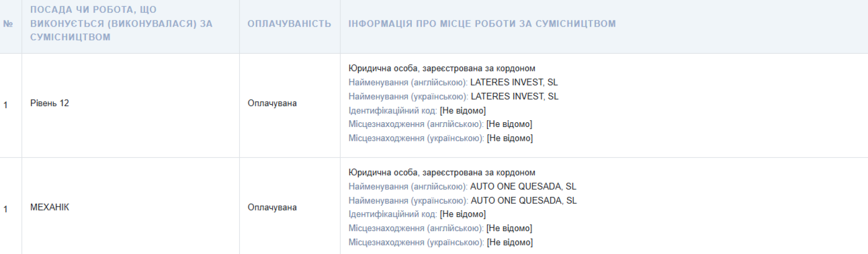The image size is (868, 254).
Task: Click the ОПЛАЧУВАНІСТЬ column header
Action: (289, 24)
